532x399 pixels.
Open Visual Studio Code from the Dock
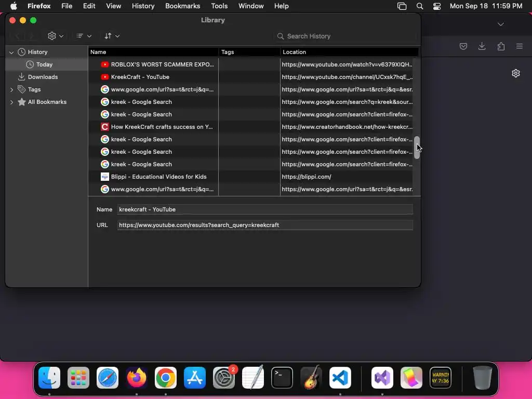pyautogui.click(x=340, y=378)
